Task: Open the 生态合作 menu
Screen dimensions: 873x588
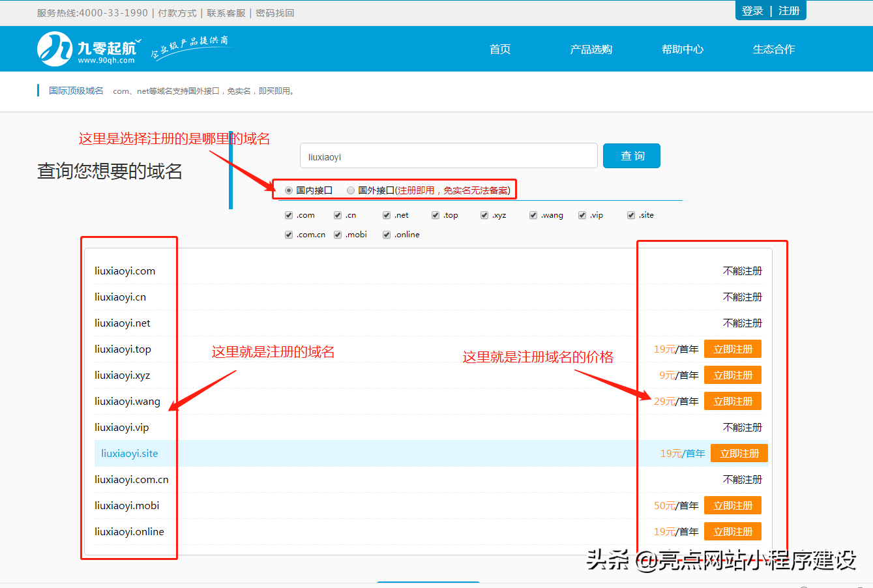Action: 773,49
